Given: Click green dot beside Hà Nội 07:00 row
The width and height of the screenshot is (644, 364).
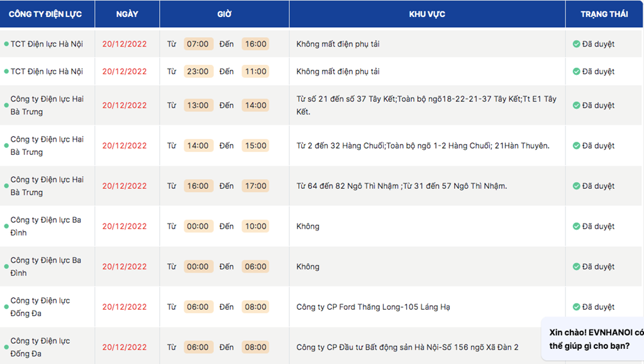Looking at the screenshot, I should point(6,44).
